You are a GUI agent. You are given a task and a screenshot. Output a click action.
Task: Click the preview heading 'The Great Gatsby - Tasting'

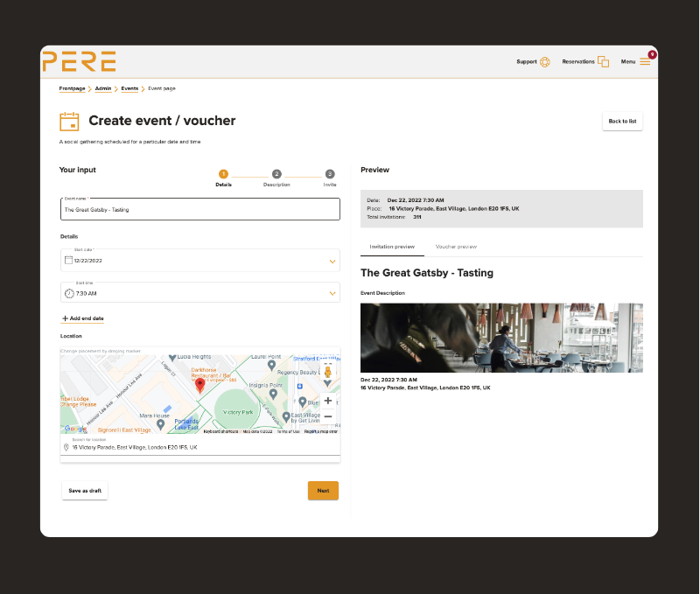point(427,273)
